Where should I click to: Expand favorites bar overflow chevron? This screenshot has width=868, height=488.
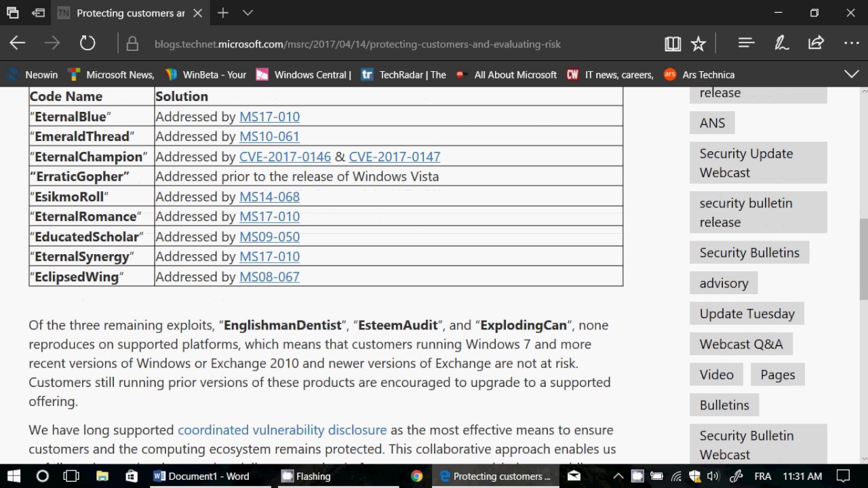[851, 74]
